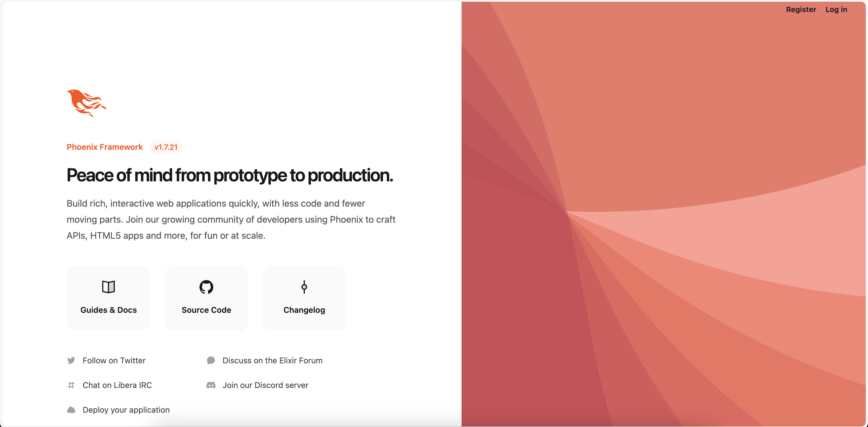This screenshot has width=868, height=427.
Task: Click the Discord logo icon
Action: (211, 385)
